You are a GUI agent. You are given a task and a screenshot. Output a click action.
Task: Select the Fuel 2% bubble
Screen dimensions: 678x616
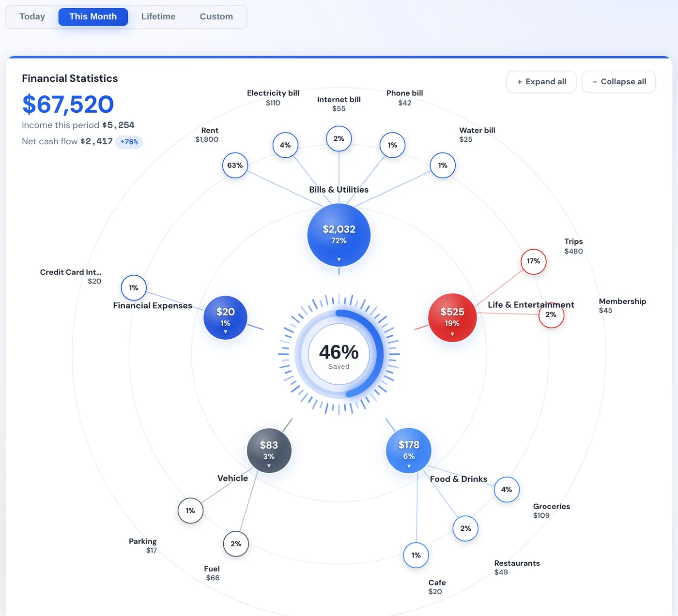coord(236,544)
